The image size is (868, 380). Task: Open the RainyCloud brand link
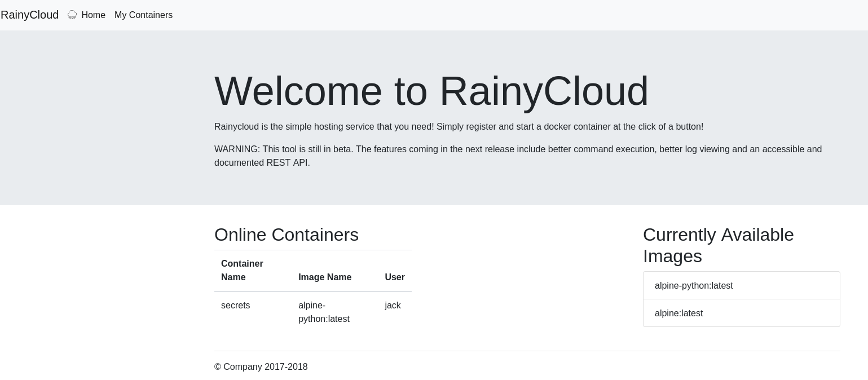pos(30,15)
